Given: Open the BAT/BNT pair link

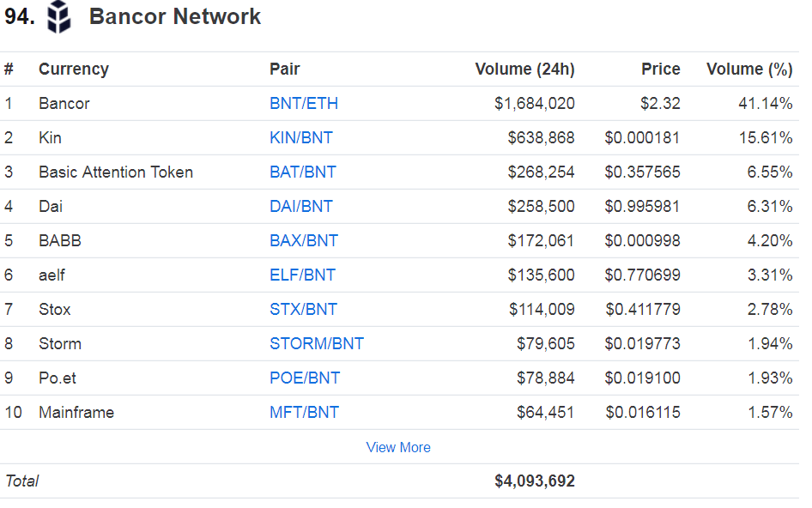Looking at the screenshot, I should click(x=302, y=172).
